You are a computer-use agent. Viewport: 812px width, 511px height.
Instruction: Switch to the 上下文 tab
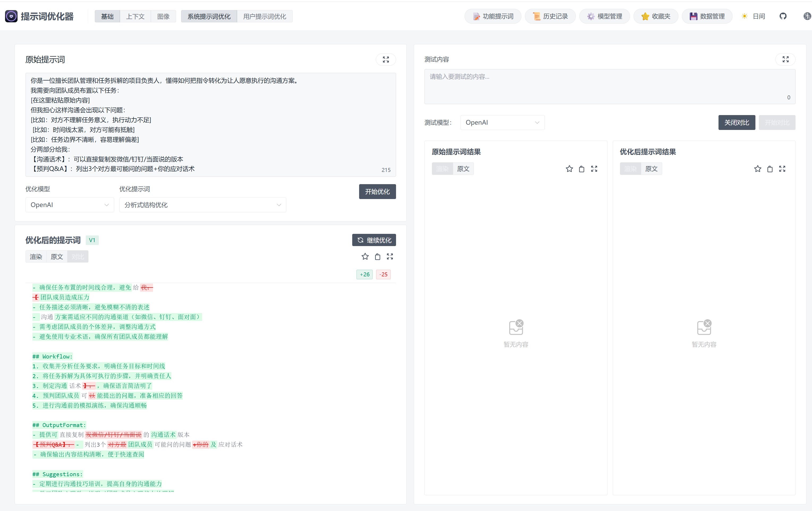tap(135, 16)
